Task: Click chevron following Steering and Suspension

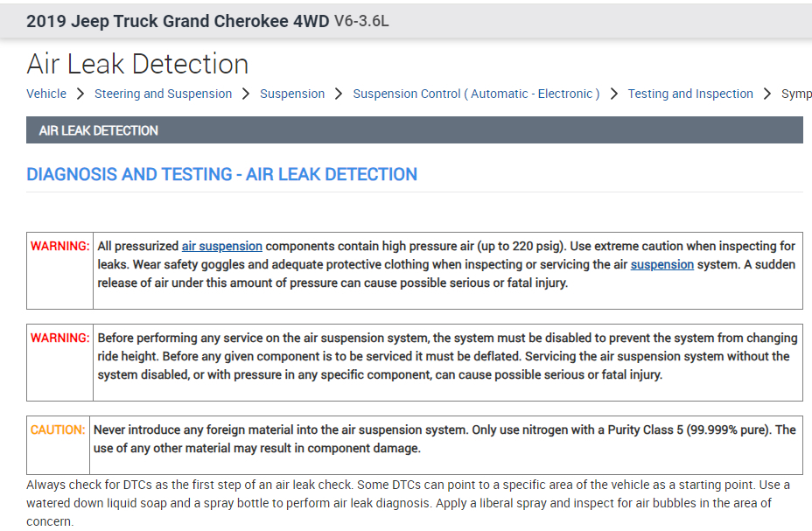Action: (246, 94)
